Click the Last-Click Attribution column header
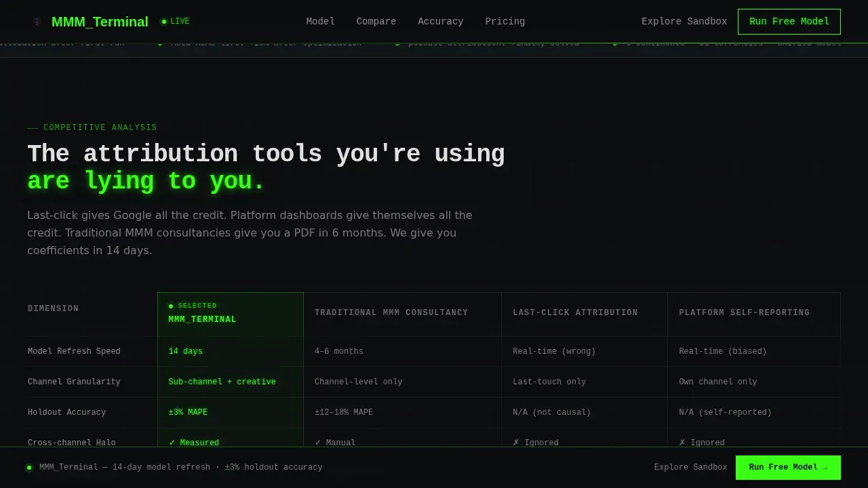 tap(585, 314)
